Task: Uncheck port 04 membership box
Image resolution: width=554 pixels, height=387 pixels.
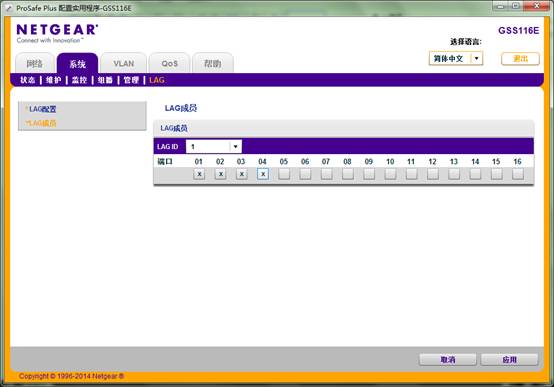Action: (x=263, y=174)
